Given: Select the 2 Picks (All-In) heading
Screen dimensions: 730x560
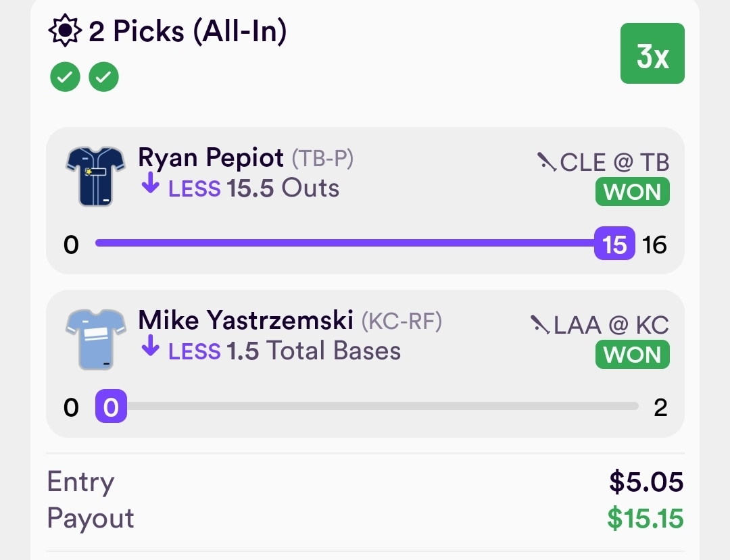Looking at the screenshot, I should (188, 32).
